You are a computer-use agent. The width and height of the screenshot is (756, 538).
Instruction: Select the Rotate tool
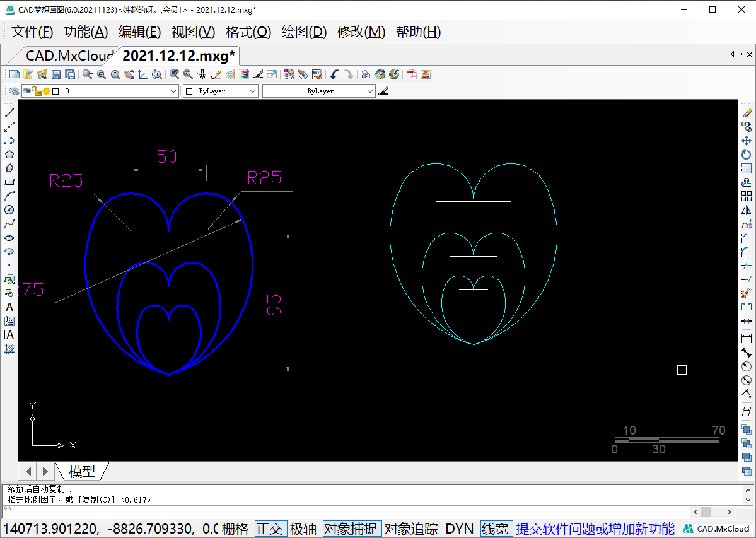pyautogui.click(x=747, y=155)
